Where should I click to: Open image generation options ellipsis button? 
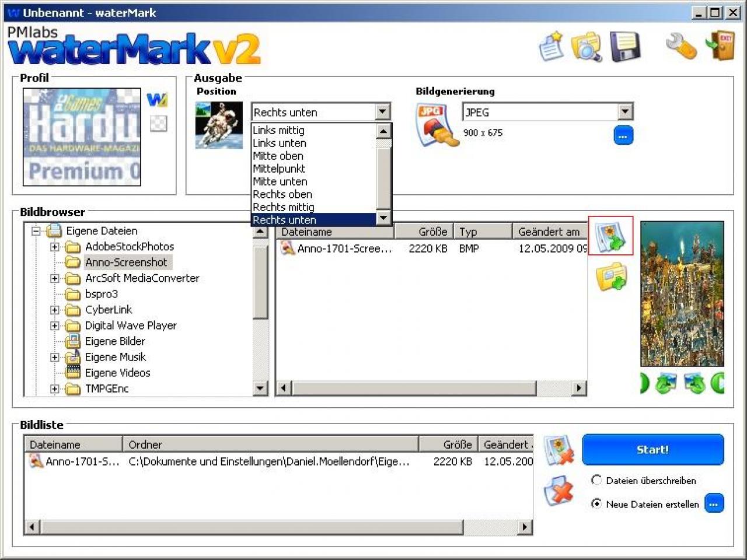tap(623, 135)
